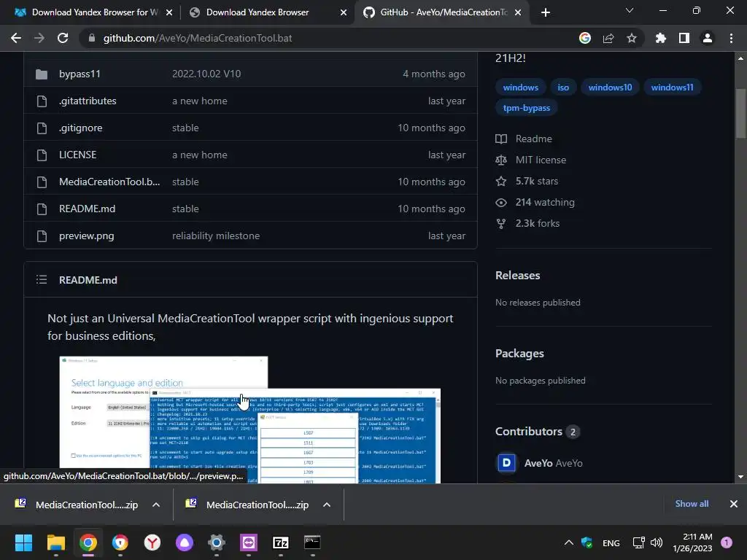
Task: Click the volume icon in system tray
Action: [x=657, y=542]
